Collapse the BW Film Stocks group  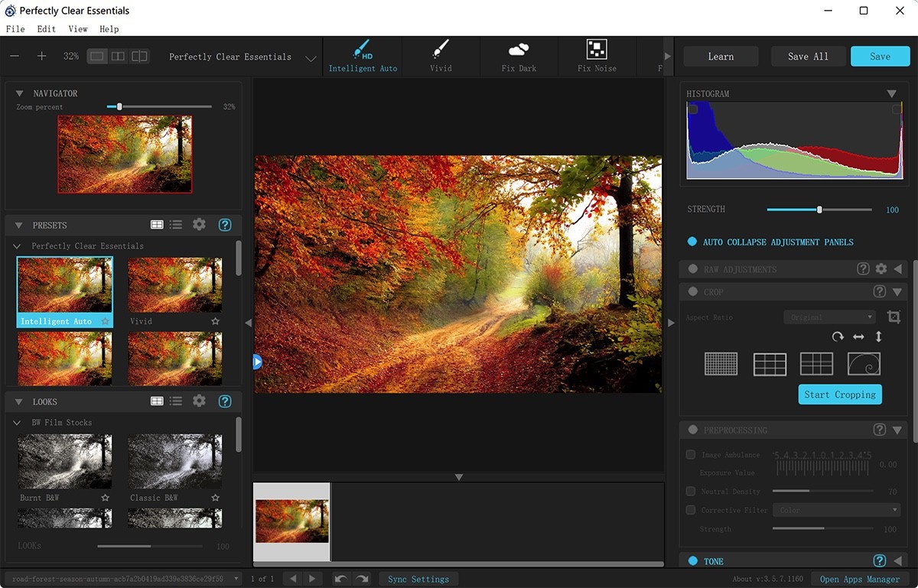(18, 423)
